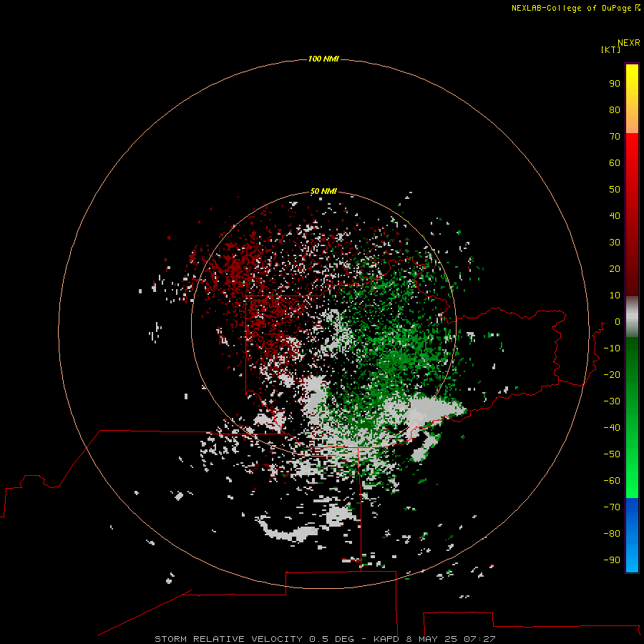Click the 100 NMI range ring label
Screen dimensions: 644x644
(323, 59)
